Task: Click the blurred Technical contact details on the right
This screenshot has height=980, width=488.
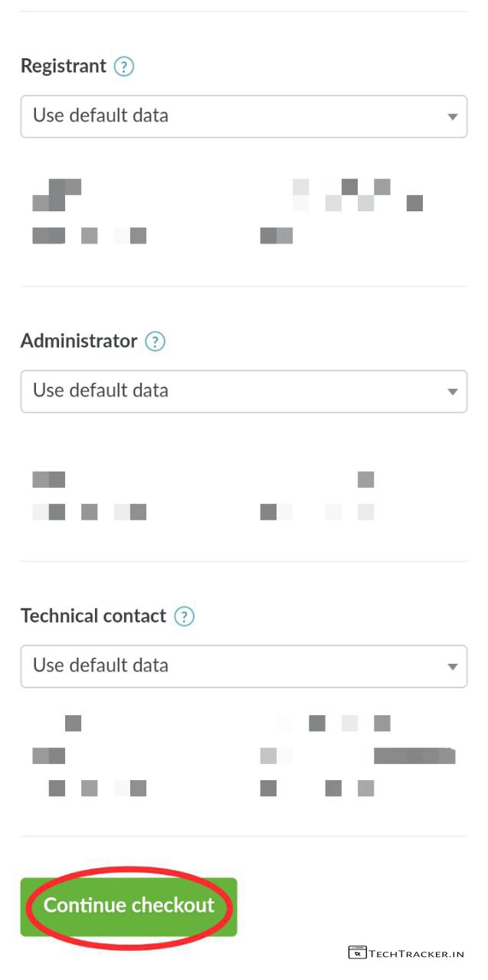Action: tap(356, 756)
